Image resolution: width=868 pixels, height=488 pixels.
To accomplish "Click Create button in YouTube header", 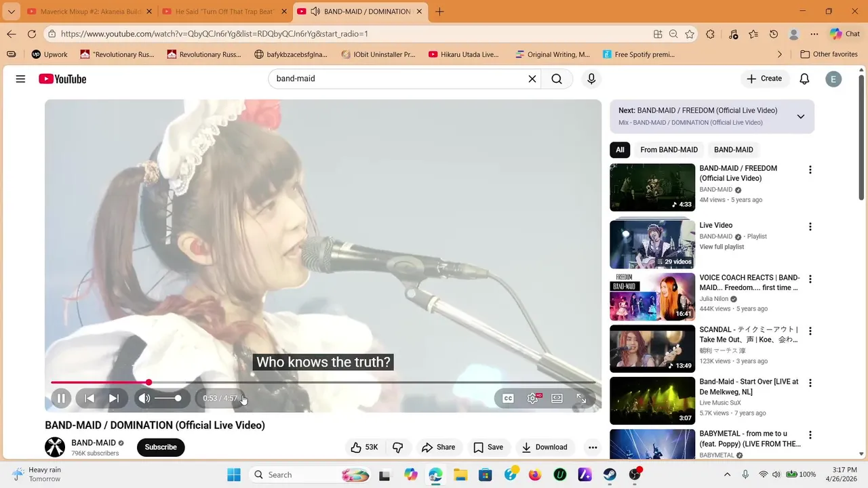I will click(765, 79).
